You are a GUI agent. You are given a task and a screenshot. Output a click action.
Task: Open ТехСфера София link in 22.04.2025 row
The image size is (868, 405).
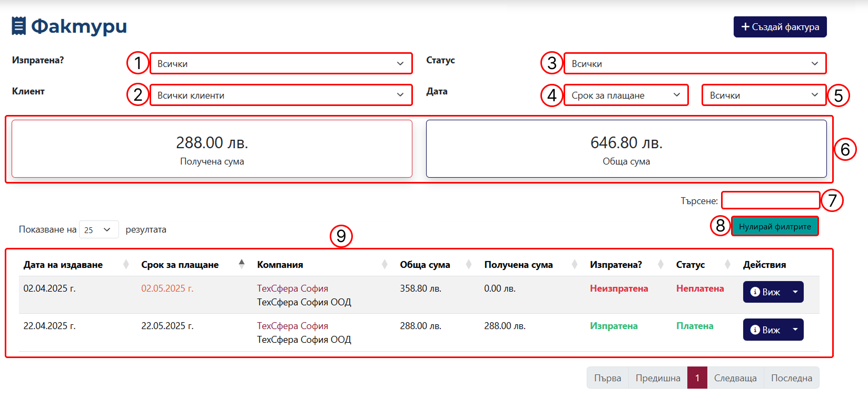click(x=292, y=326)
